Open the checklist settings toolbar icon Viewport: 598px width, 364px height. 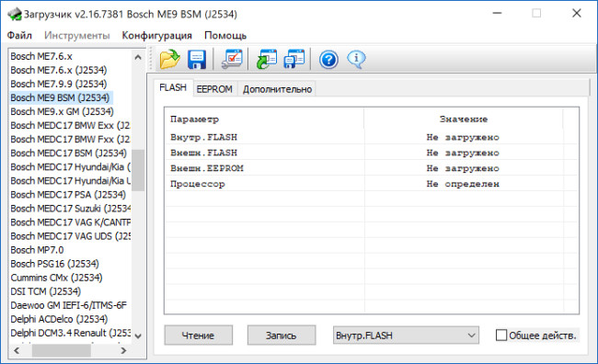[232, 59]
